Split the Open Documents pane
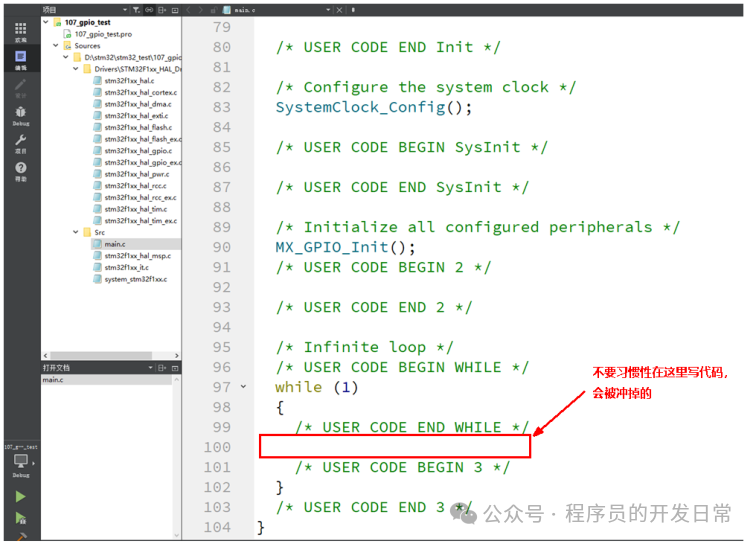The image size is (756, 544). 162,368
